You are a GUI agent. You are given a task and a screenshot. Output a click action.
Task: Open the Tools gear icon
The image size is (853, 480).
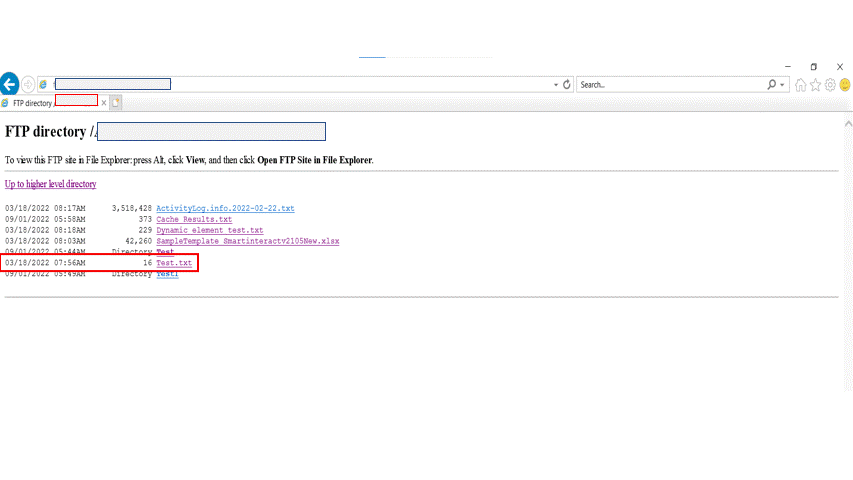point(830,85)
